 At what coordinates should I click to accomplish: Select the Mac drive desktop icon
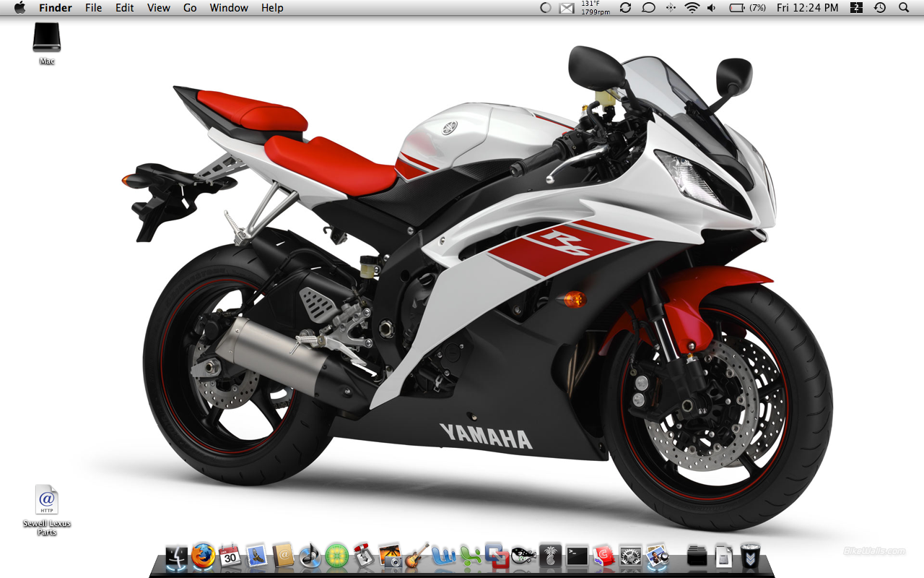47,43
